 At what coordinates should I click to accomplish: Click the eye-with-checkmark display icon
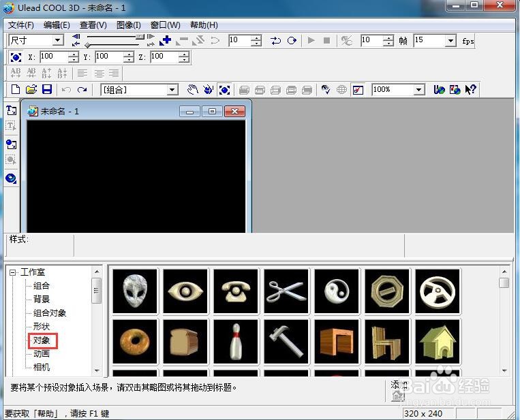[x=326, y=89]
